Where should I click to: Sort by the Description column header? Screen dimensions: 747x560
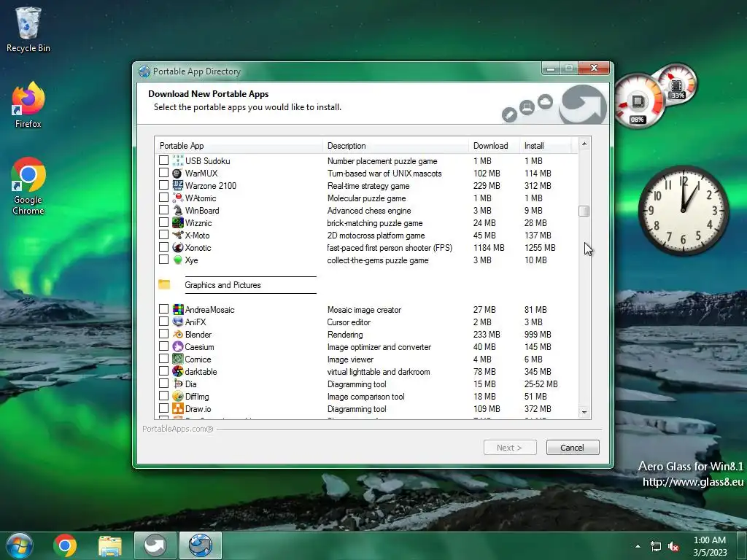pos(395,146)
